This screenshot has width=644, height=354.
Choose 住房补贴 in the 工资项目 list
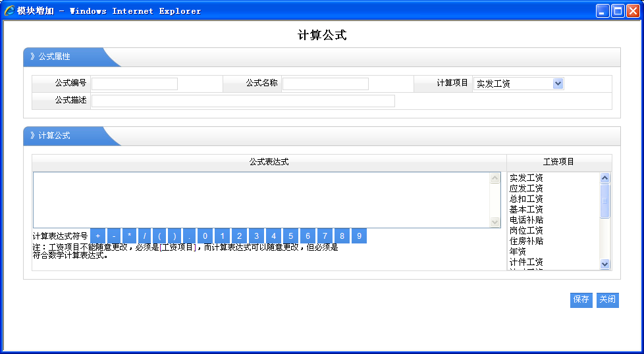(x=526, y=241)
